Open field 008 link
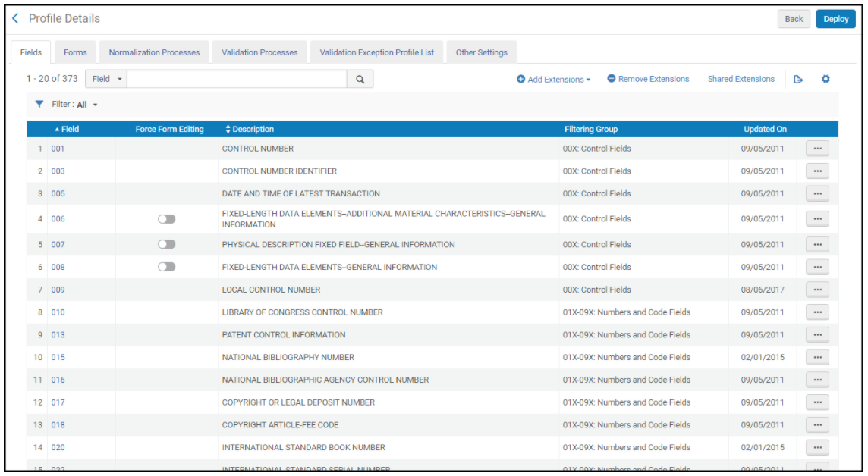The height and width of the screenshot is (476, 868). click(58, 267)
